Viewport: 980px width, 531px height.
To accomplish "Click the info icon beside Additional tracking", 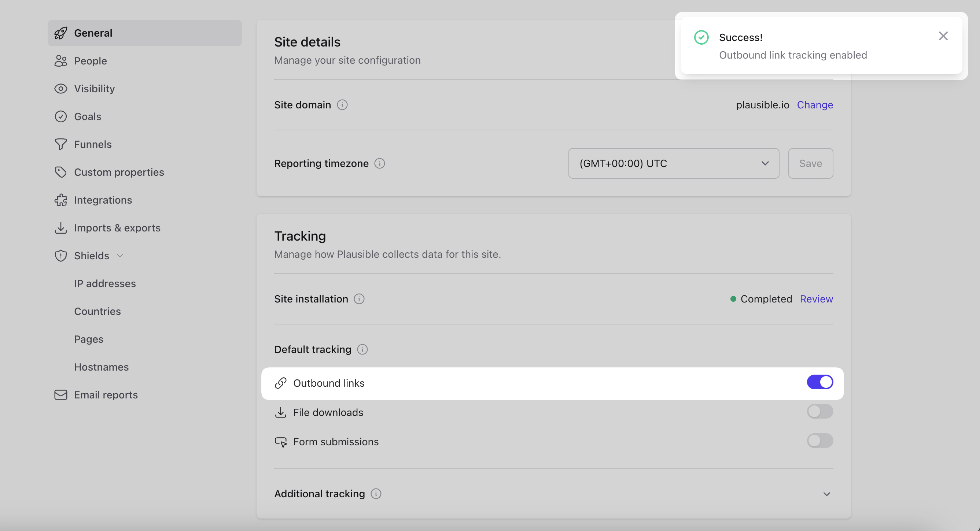I will [x=376, y=494].
